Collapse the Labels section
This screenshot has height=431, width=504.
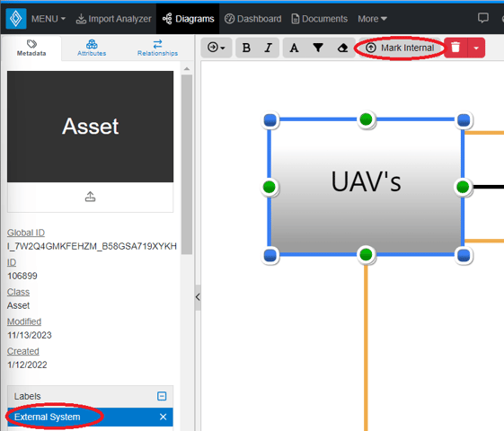click(x=162, y=396)
